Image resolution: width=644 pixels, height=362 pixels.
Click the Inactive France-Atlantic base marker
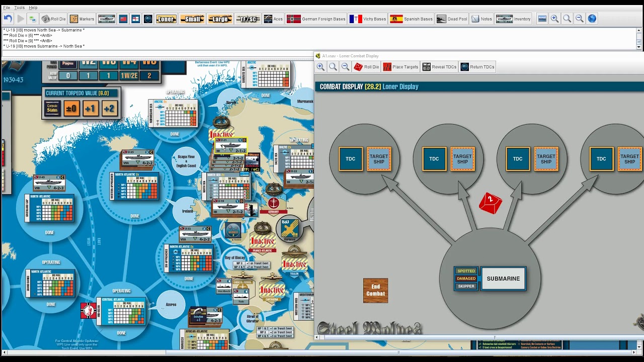263,240
